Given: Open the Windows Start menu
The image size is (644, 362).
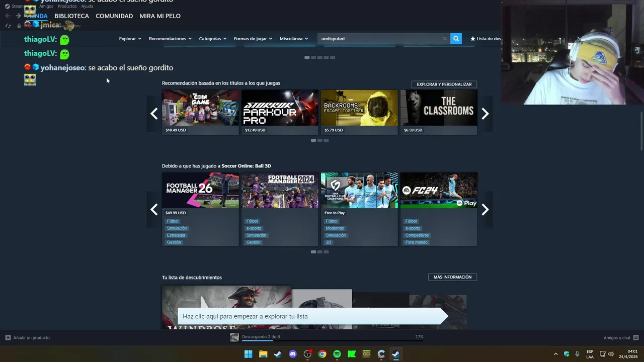Looking at the screenshot, I should coord(248,354).
